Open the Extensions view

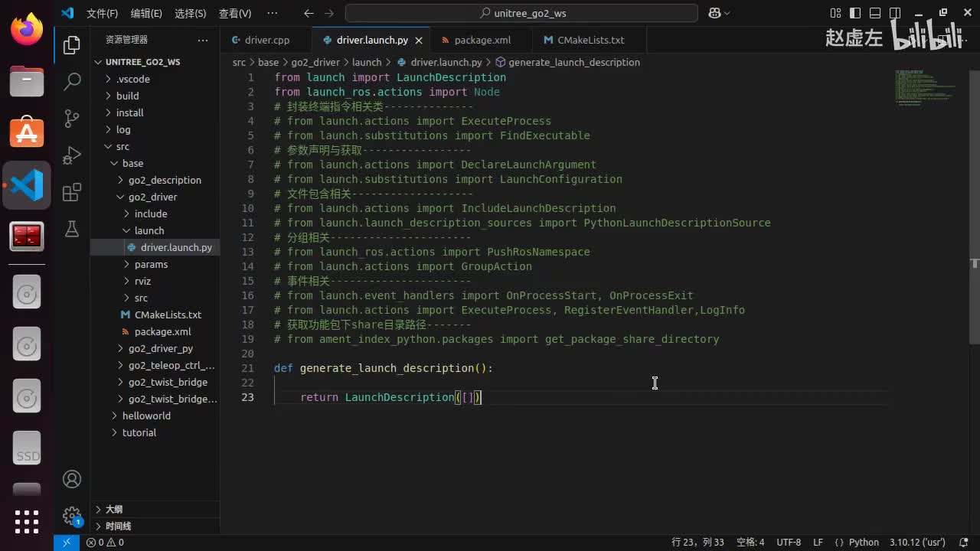(x=72, y=191)
